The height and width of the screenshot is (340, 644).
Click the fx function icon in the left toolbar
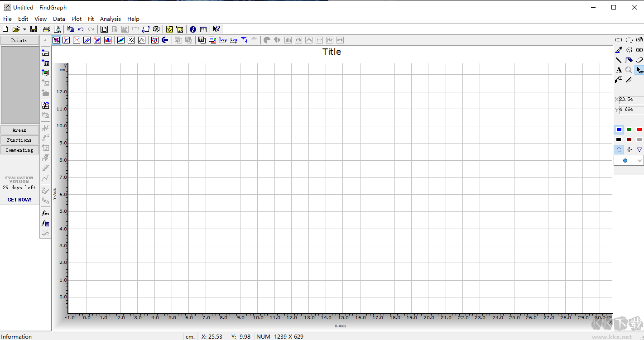45,212
